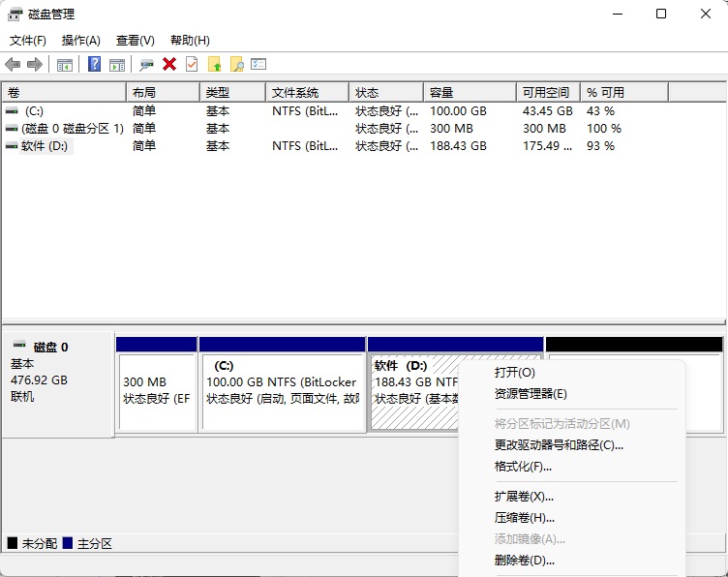The image size is (728, 577).
Task: Click the folder with magnifier icon
Action: point(237,64)
